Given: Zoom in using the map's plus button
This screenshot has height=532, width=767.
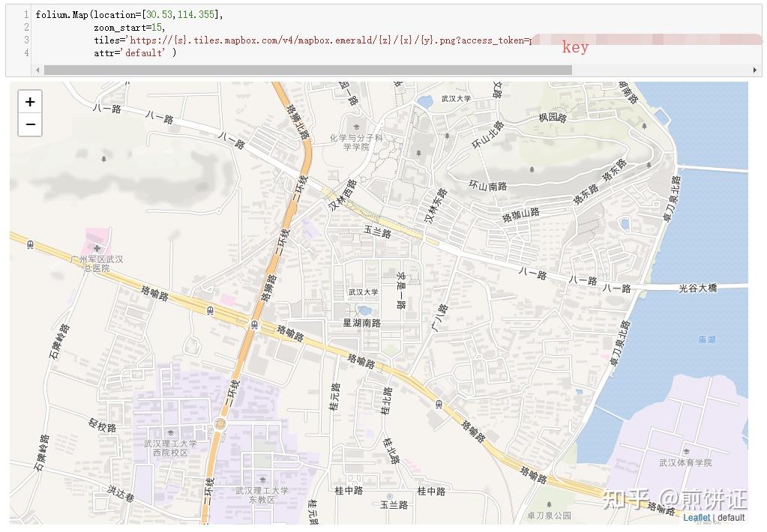Looking at the screenshot, I should pos(29,101).
